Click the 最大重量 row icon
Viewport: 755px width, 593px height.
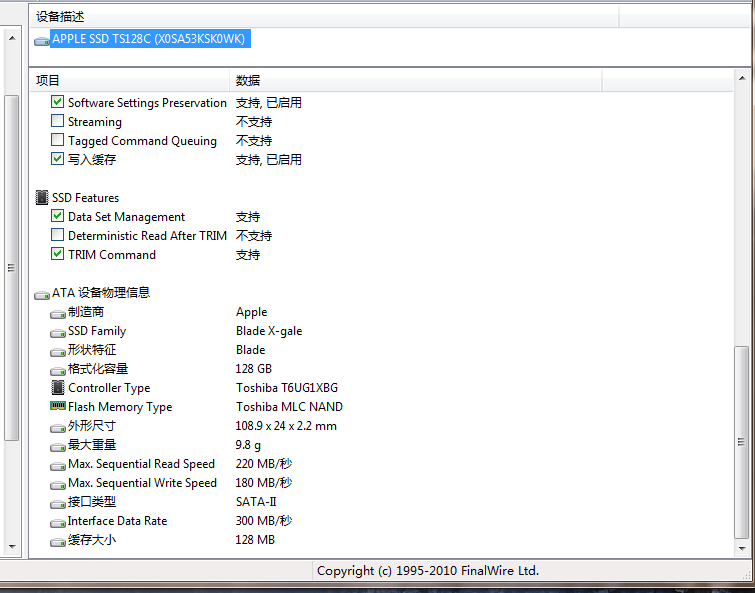pos(58,447)
